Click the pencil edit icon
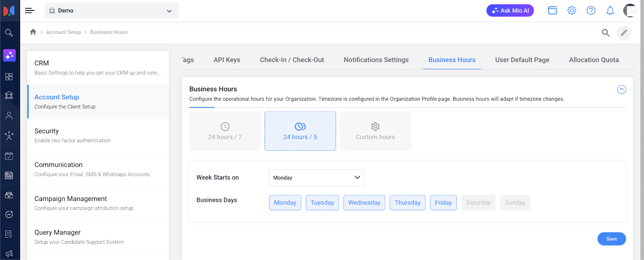The image size is (644, 260). (623, 33)
